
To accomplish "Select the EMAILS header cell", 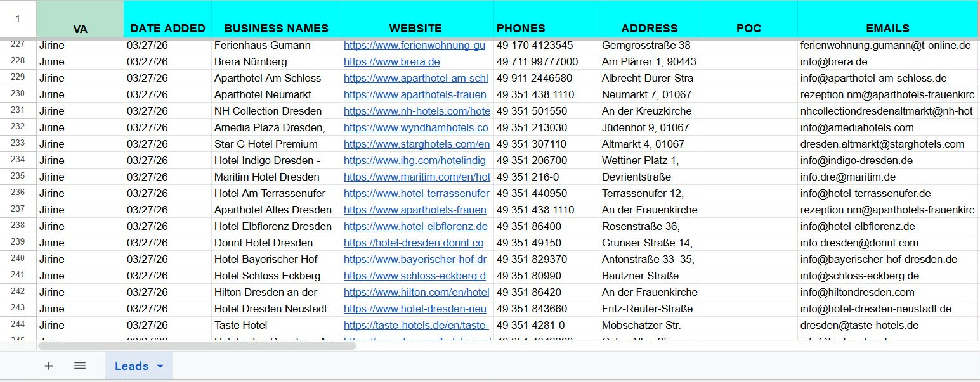I will [888, 19].
